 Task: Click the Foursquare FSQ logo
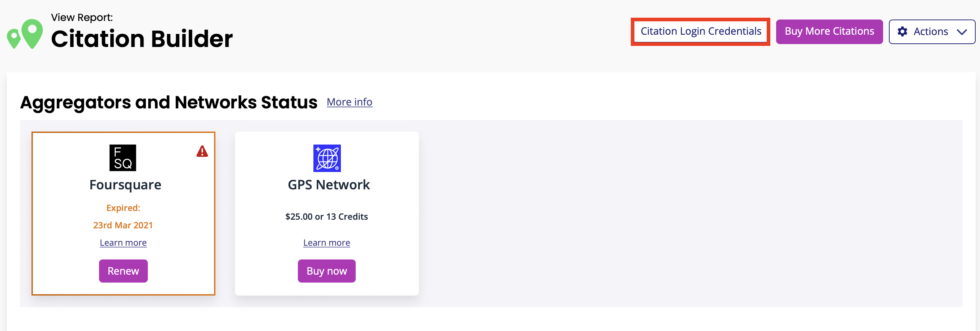pos(123,158)
